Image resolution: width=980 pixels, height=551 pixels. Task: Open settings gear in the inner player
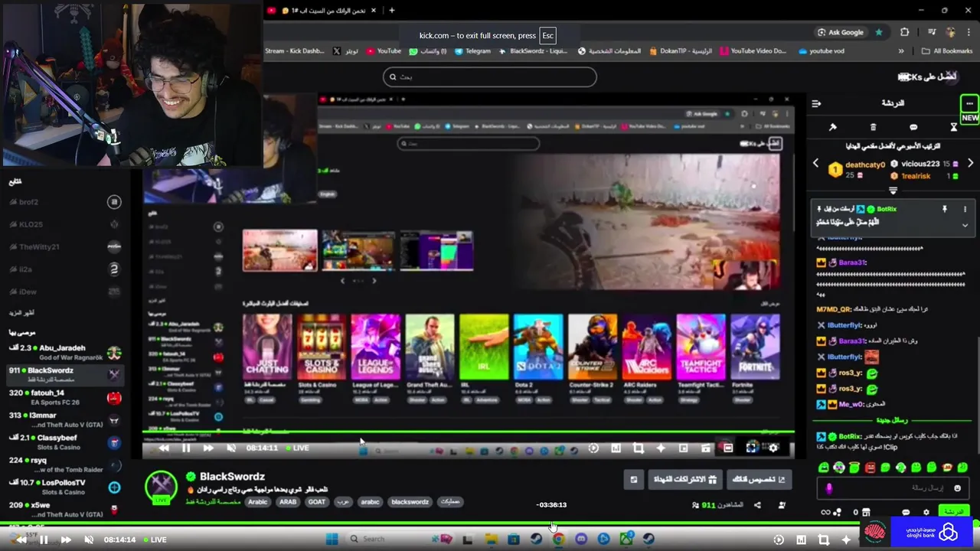(x=773, y=448)
